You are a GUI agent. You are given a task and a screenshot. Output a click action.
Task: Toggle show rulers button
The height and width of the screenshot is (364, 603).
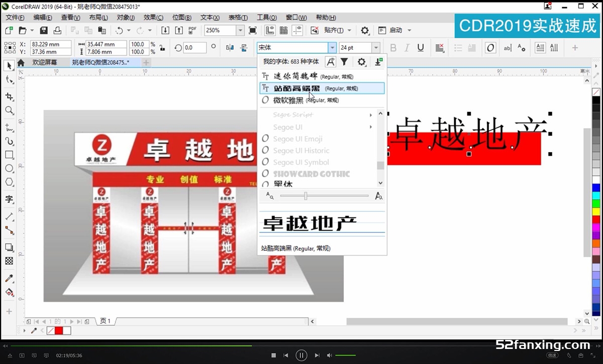[270, 30]
